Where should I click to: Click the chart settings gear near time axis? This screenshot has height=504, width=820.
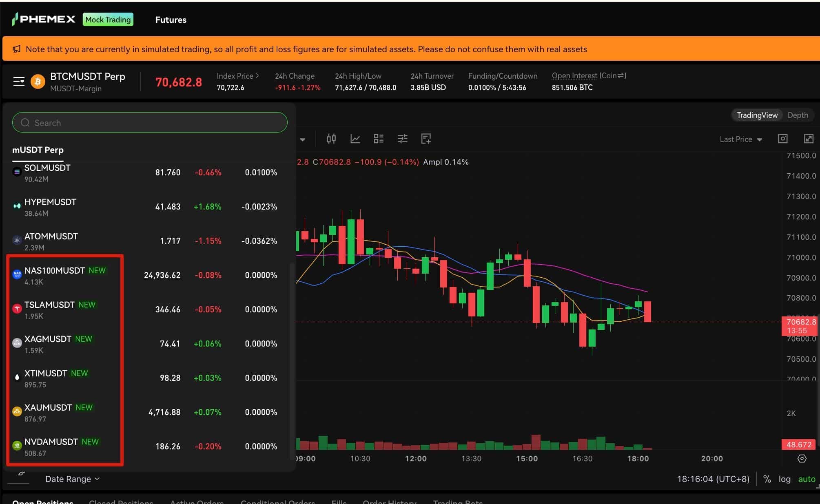pos(802,459)
